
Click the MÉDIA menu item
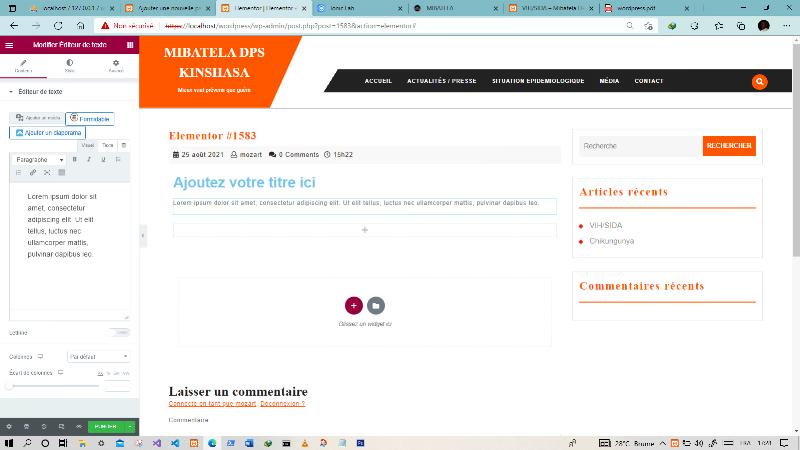(x=609, y=81)
